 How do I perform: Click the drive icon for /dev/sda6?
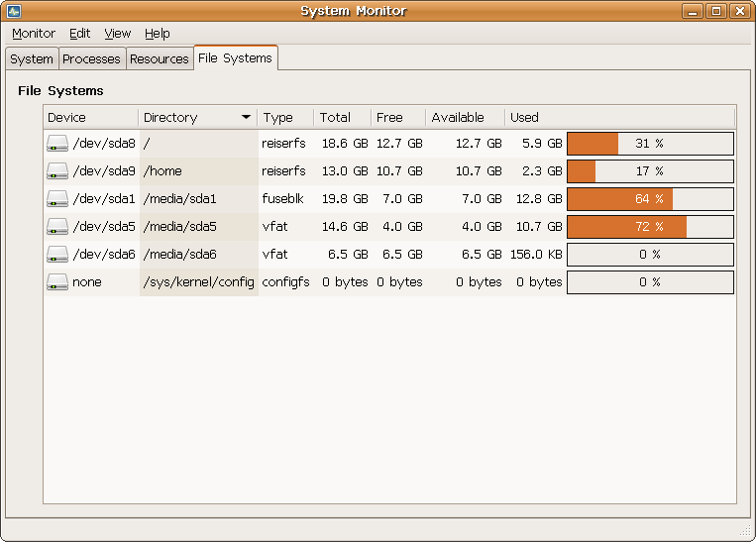[x=56, y=255]
